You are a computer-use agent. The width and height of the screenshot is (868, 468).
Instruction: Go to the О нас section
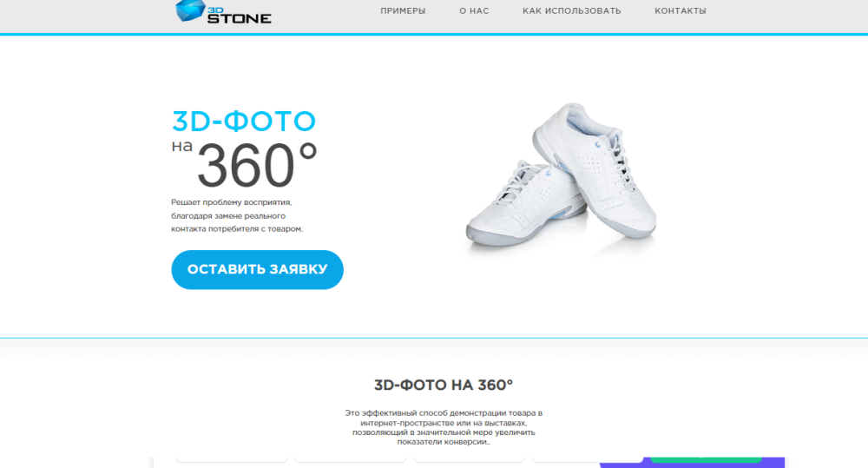(x=474, y=11)
